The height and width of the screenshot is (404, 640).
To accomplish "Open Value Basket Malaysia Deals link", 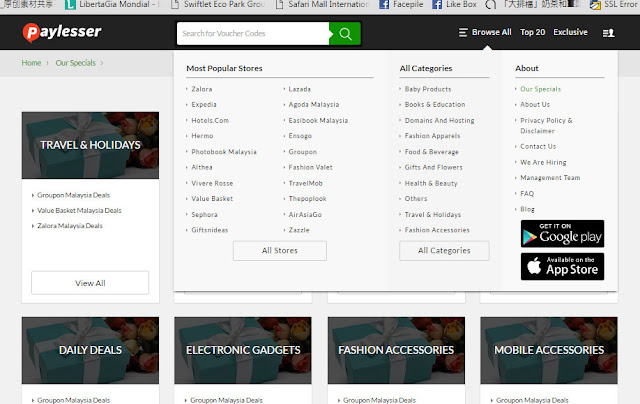I will [x=79, y=211].
